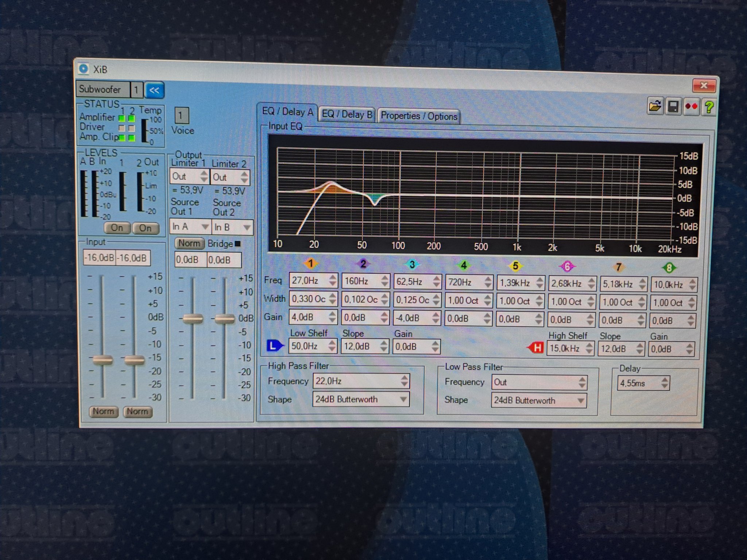Step band 1 frequency 27,0Hz
The width and height of the screenshot is (747, 560).
point(332,280)
